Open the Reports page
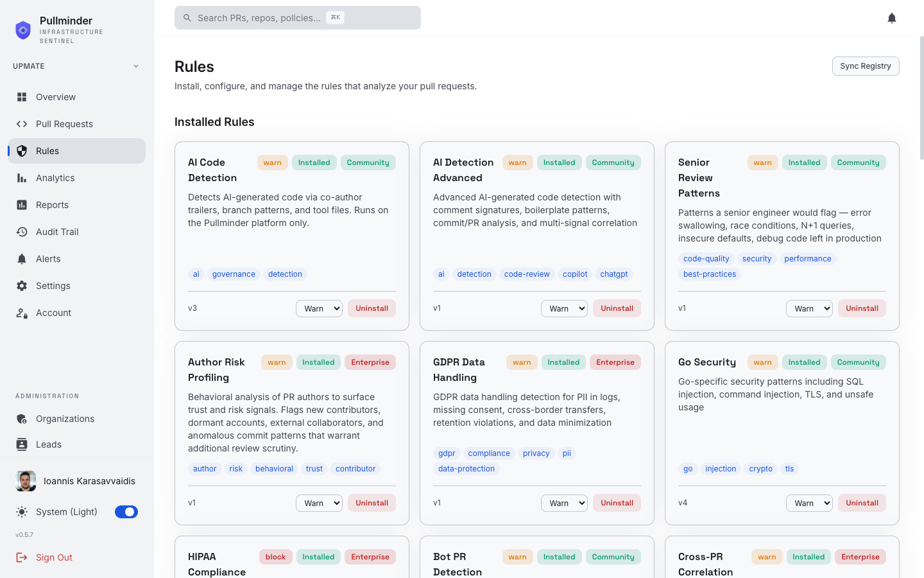Viewport: 924px width, 578px height. 77,205
